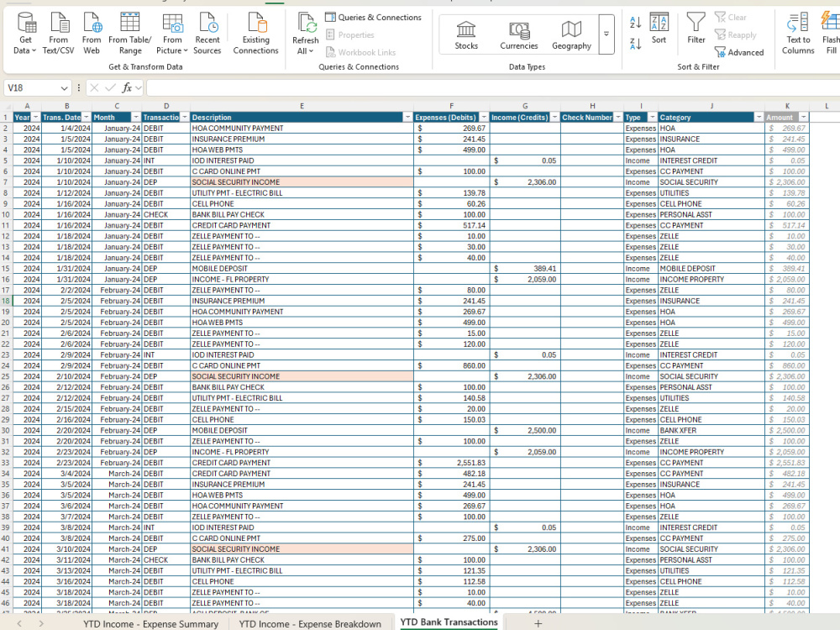
Task: Open the Month column filter dropdown
Action: [x=136, y=118]
